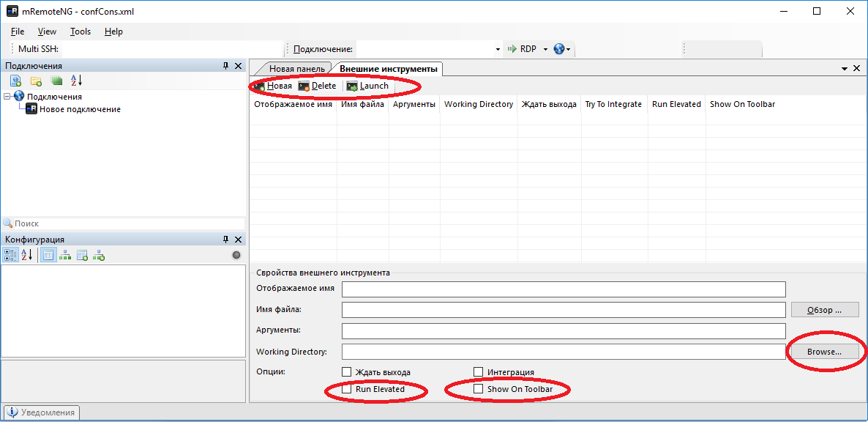The image size is (868, 422).
Task: Click the Ждать выхода column header
Action: [x=549, y=104]
